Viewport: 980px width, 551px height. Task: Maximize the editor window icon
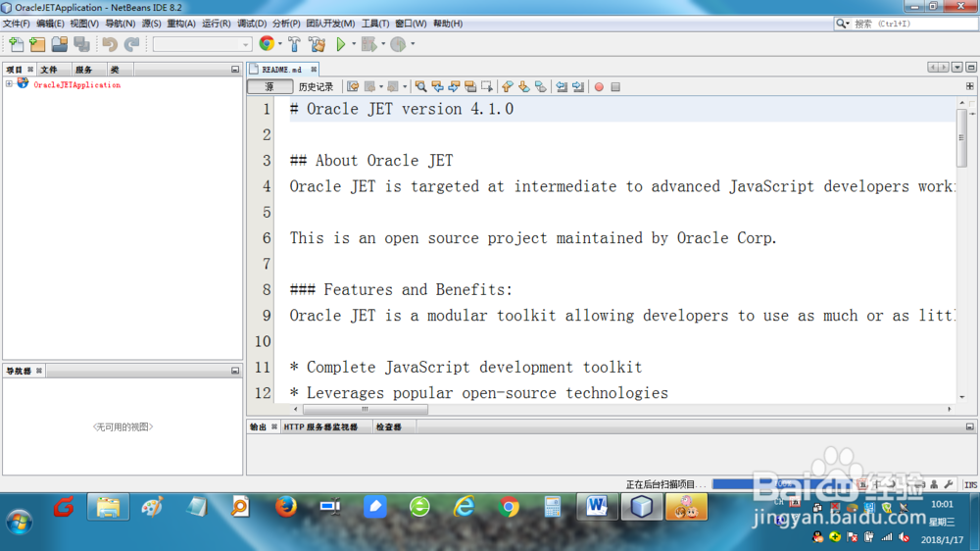971,67
